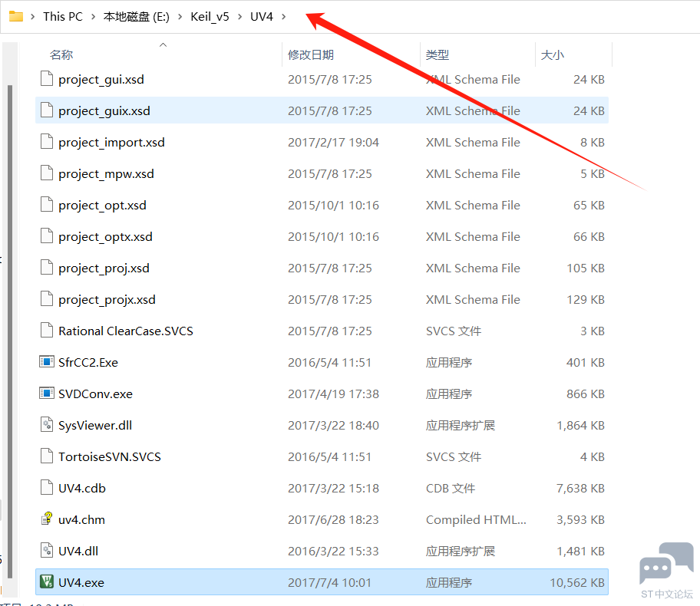Select file name project_gui.xsd
The height and width of the screenshot is (606, 700).
click(101, 80)
